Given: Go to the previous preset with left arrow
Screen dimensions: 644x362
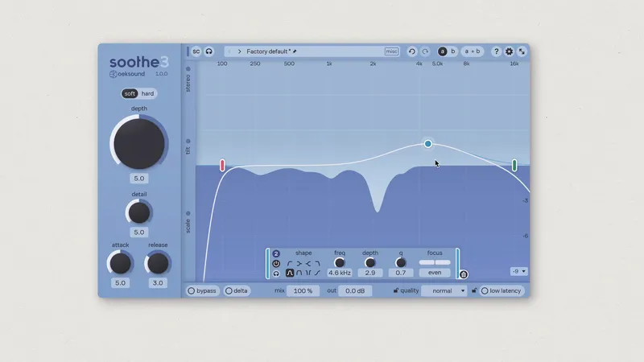Looking at the screenshot, I should [229, 51].
